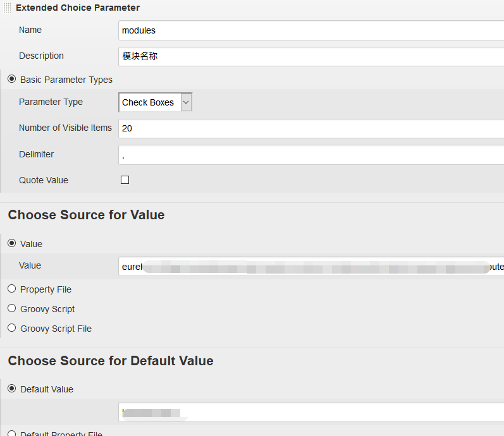Viewport: 504px width, 436px height.
Task: Click the Check Boxes dropdown arrow
Action: coord(186,102)
